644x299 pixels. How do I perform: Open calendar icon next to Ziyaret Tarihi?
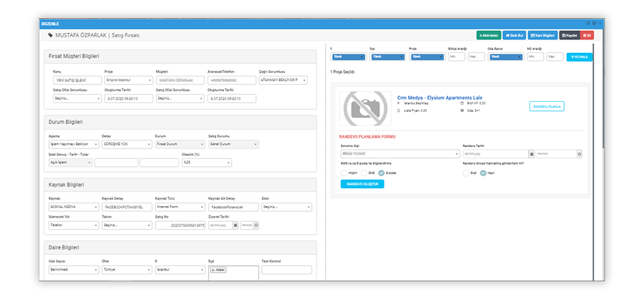coord(235,225)
